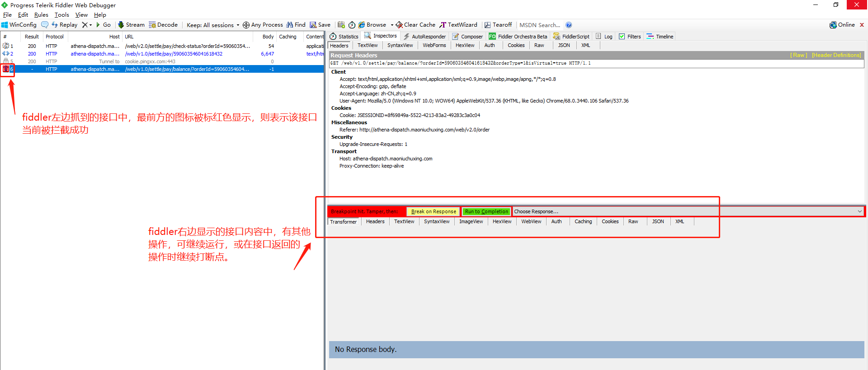Screen dimensions: 868x370
Task: Open Fiddler Orchestra Beta tab
Action: click(518, 37)
